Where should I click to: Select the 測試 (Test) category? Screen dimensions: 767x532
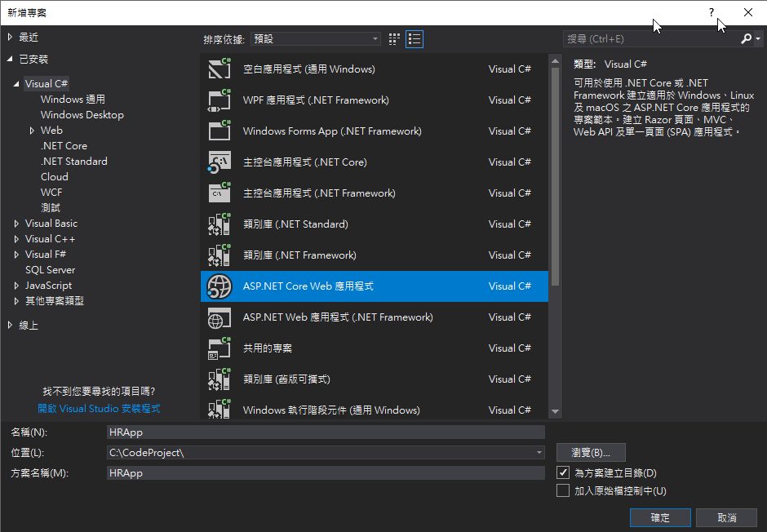tap(51, 208)
